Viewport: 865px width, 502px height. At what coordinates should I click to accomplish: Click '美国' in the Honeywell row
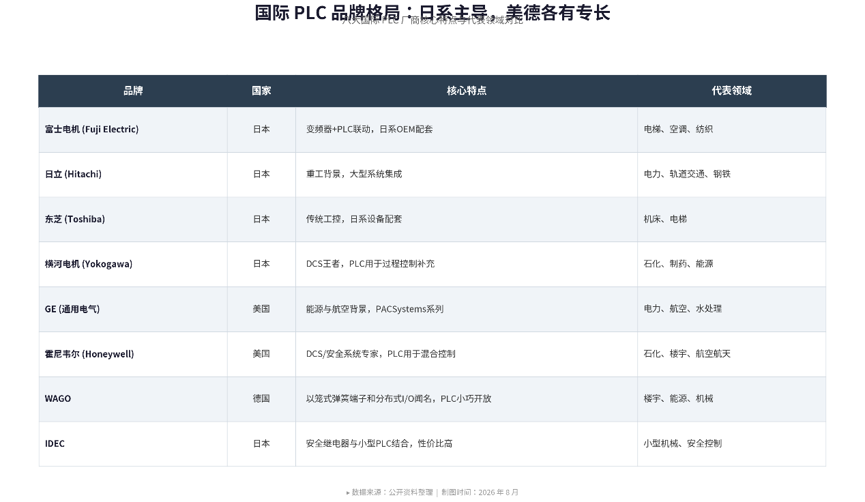tap(261, 354)
